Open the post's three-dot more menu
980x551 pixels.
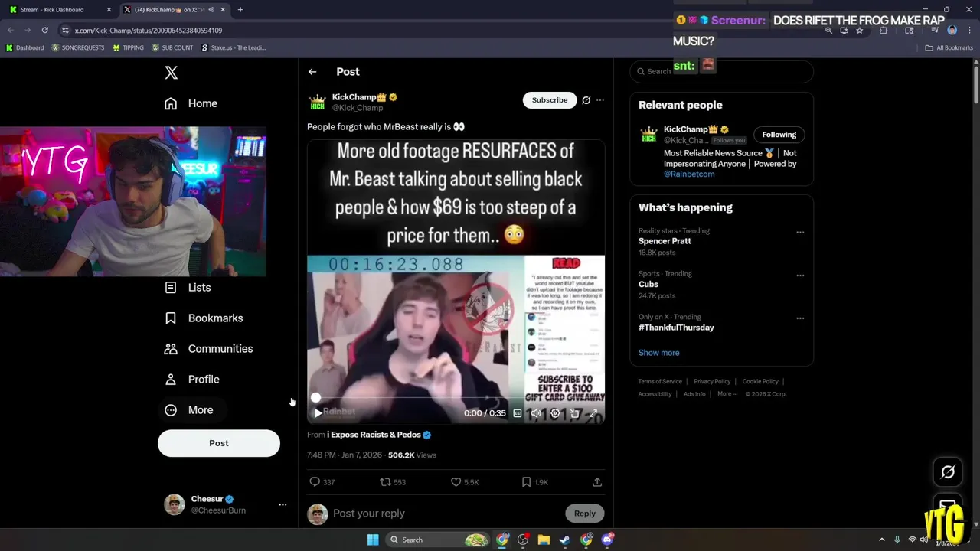coord(600,100)
